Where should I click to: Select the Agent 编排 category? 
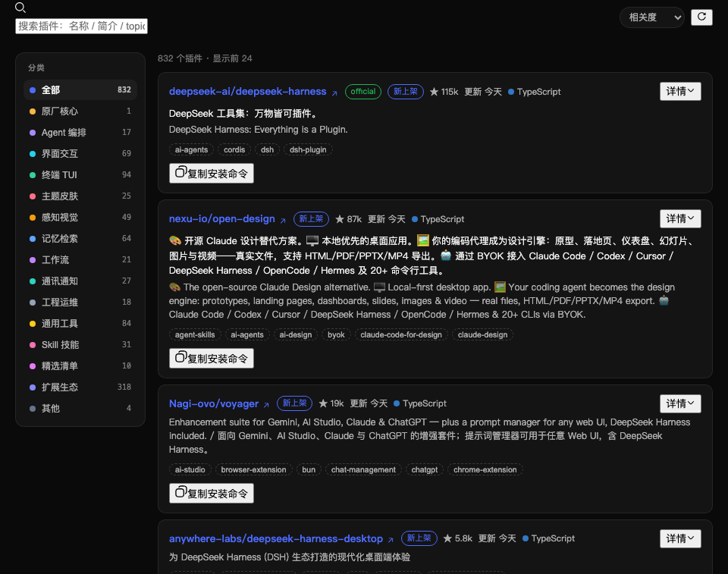(80, 133)
